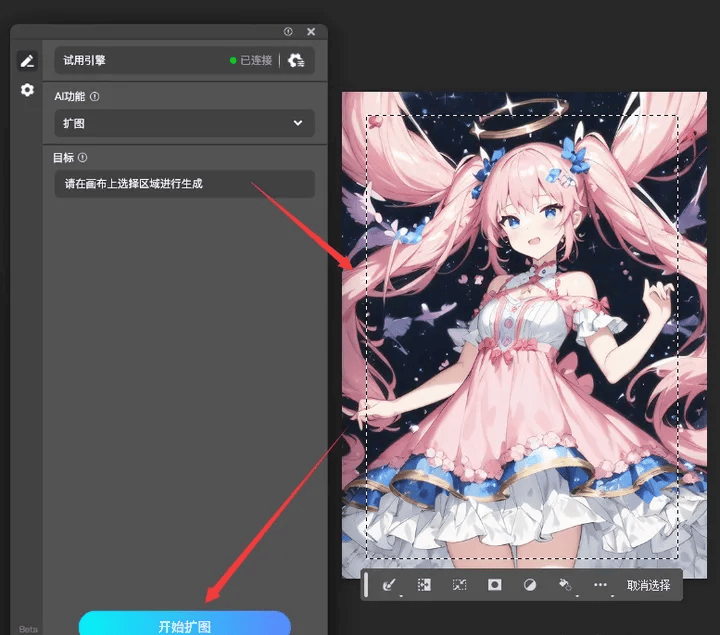Click the 试用引擎 engine label
Image resolution: width=720 pixels, height=635 pixels.
pyautogui.click(x=84, y=60)
